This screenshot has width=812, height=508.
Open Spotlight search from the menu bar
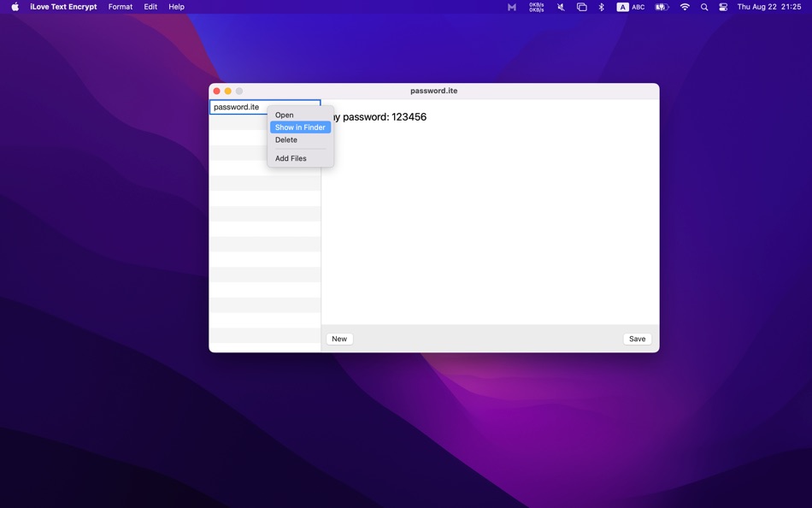(703, 6)
